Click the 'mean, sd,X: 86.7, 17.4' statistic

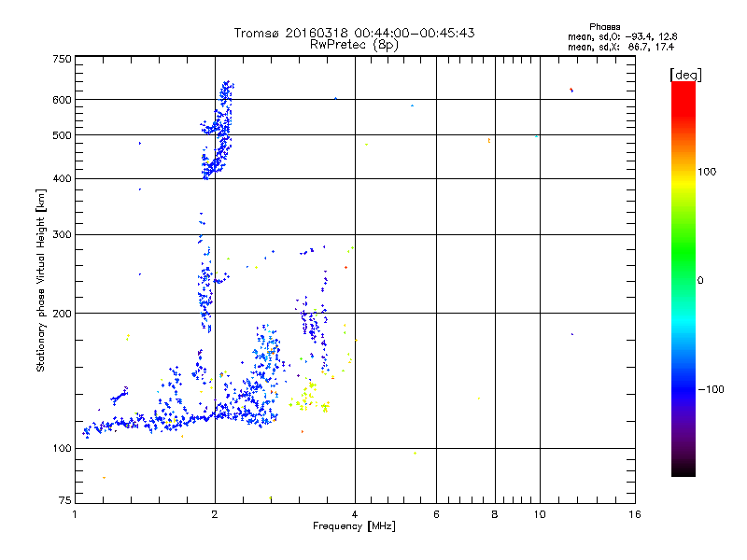[621, 47]
